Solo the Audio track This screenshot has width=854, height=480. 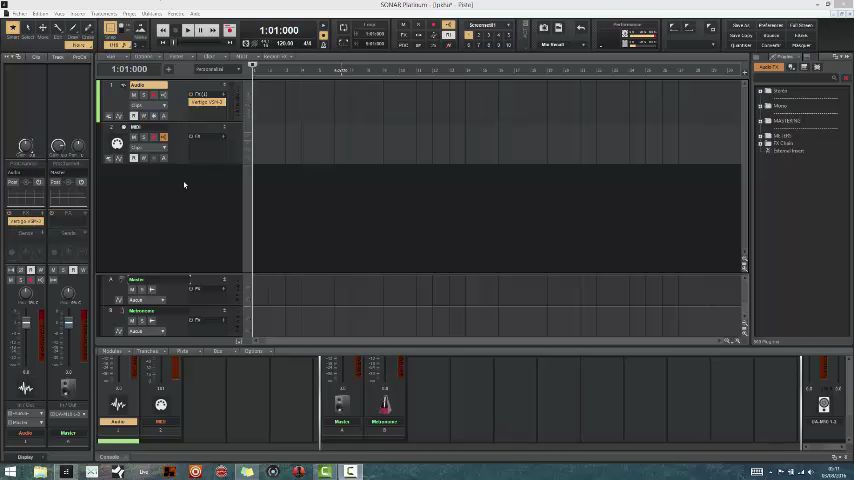(143, 95)
